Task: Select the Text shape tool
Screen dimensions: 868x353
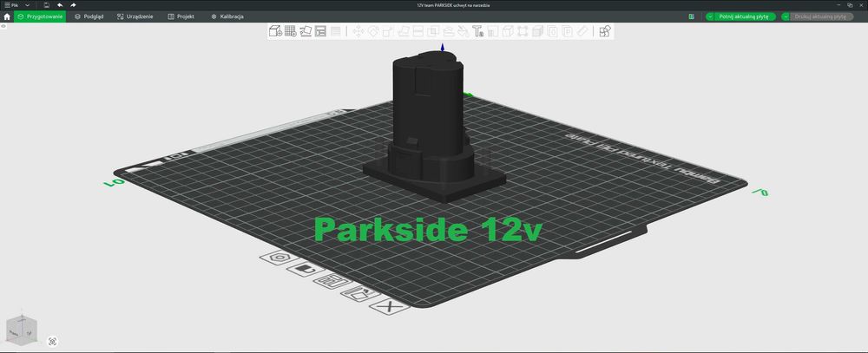Action: pos(478,31)
